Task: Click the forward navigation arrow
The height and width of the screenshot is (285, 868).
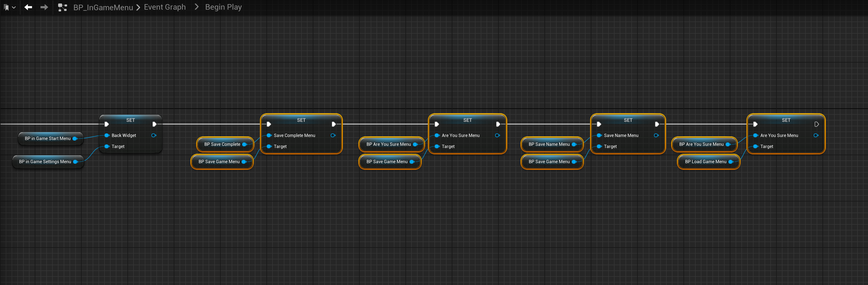Action: [44, 7]
